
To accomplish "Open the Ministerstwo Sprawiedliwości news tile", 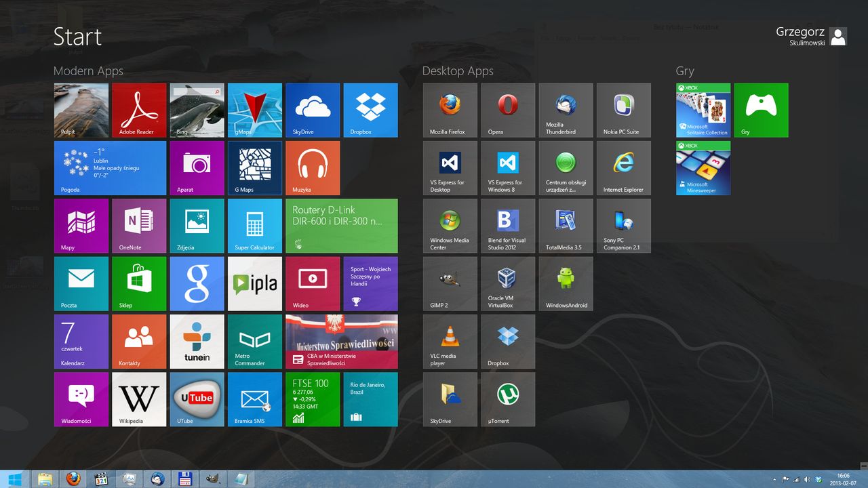I will coord(342,342).
